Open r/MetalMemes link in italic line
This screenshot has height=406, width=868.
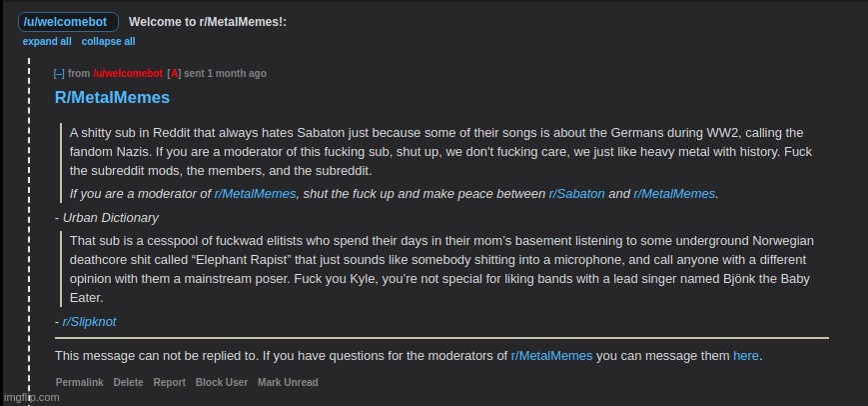click(x=255, y=194)
